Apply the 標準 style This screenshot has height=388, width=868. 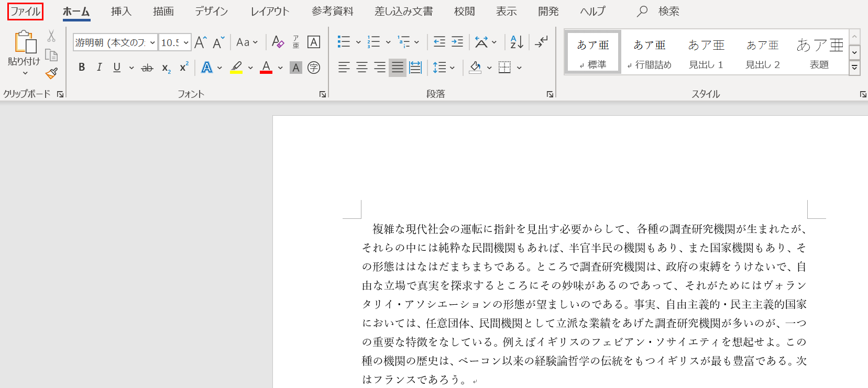pos(593,52)
